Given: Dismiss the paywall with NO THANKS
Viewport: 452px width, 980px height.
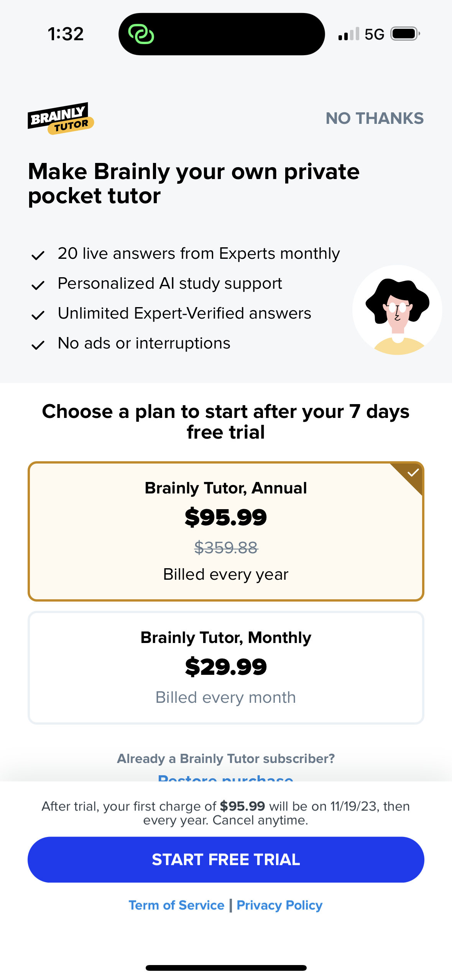Looking at the screenshot, I should pyautogui.click(x=375, y=118).
